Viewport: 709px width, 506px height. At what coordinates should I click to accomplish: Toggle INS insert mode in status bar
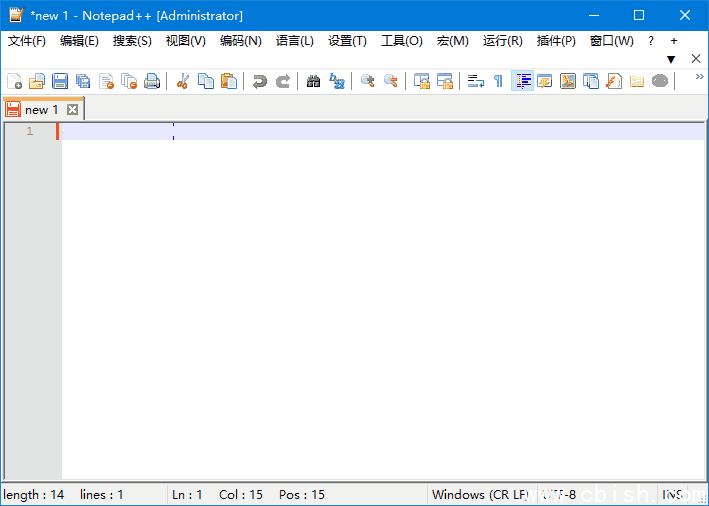(x=672, y=495)
